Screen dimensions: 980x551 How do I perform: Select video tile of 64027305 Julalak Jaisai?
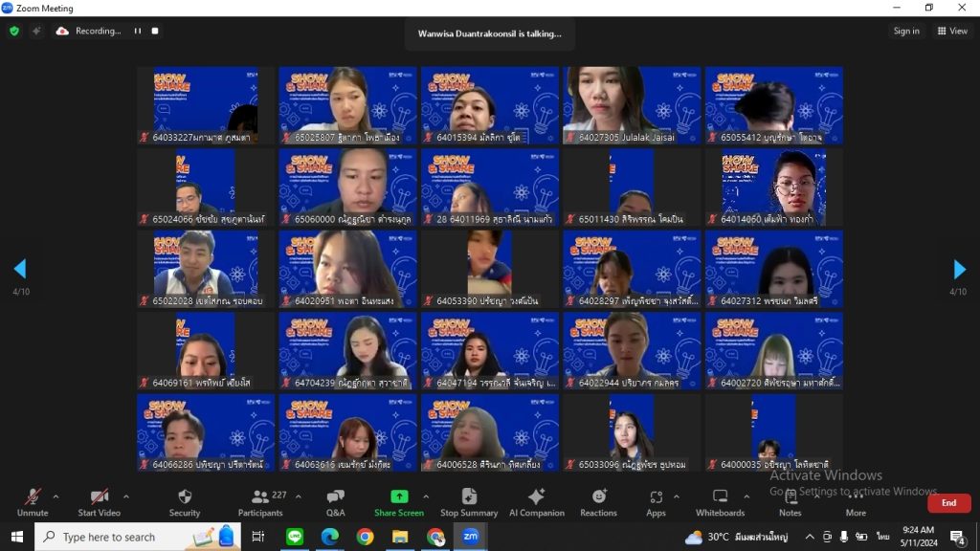pos(632,105)
